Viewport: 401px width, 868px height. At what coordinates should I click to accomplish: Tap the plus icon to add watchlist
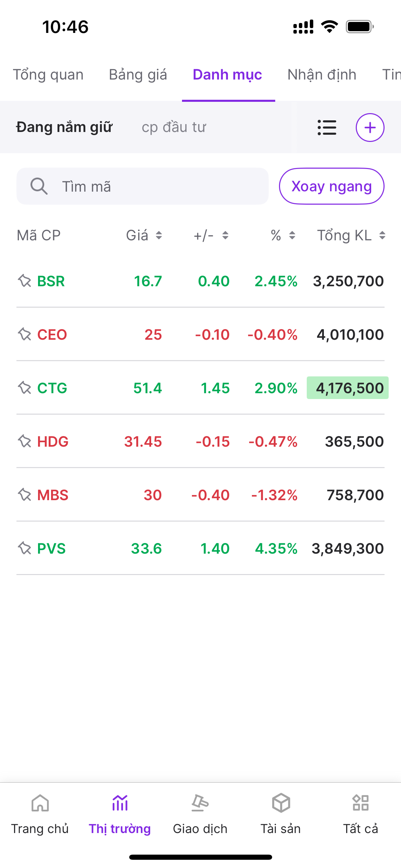370,128
